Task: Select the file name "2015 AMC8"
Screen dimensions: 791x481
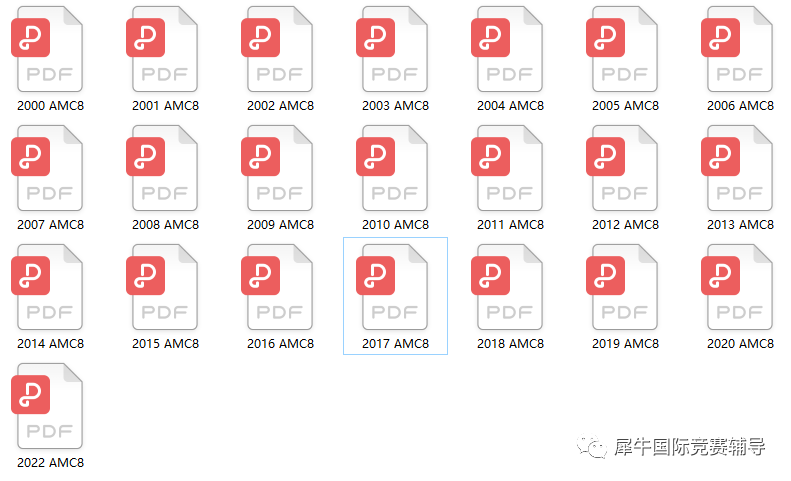Action: coord(165,344)
